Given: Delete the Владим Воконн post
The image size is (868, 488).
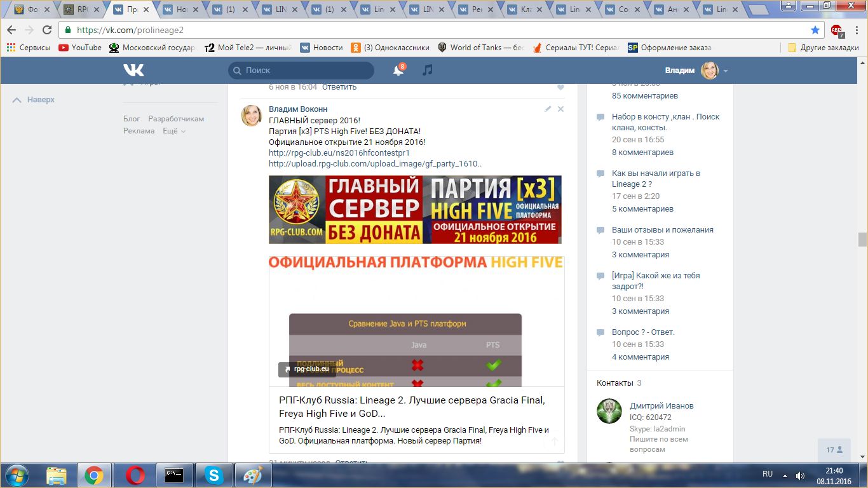Looking at the screenshot, I should pos(560,109).
